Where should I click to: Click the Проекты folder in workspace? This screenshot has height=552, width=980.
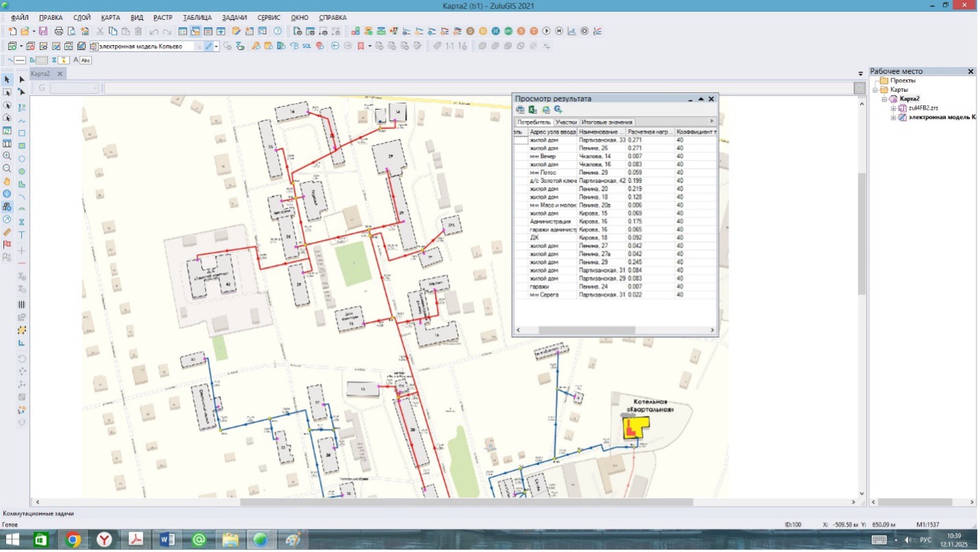tap(902, 81)
